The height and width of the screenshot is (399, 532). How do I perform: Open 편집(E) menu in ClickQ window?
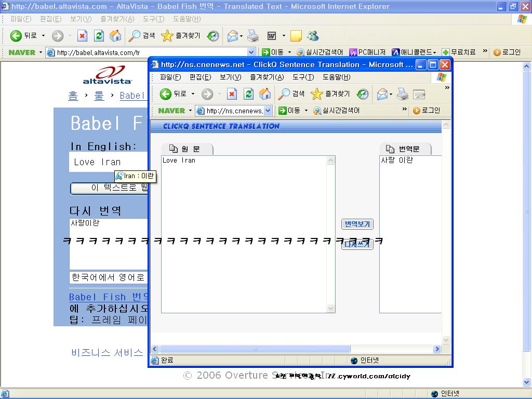[200, 77]
